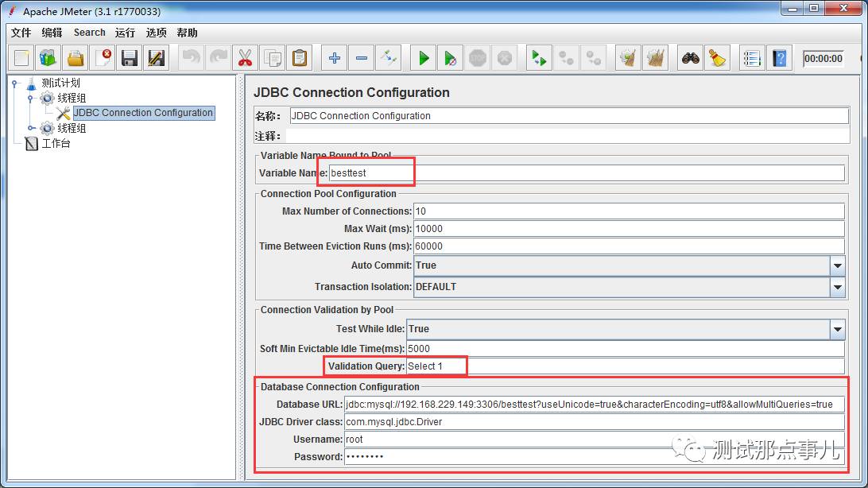Screen dimensions: 868x488
Task: Click the Redo arrow icon
Action: (x=219, y=58)
